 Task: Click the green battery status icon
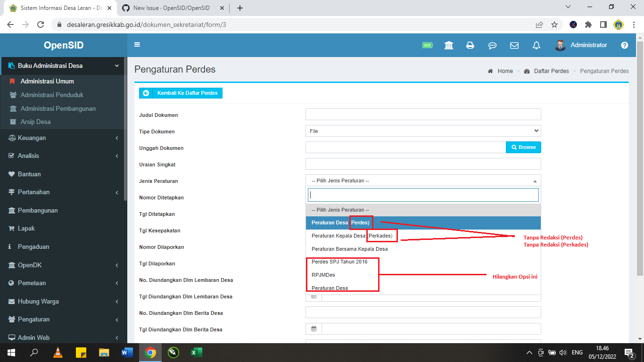[x=427, y=45]
